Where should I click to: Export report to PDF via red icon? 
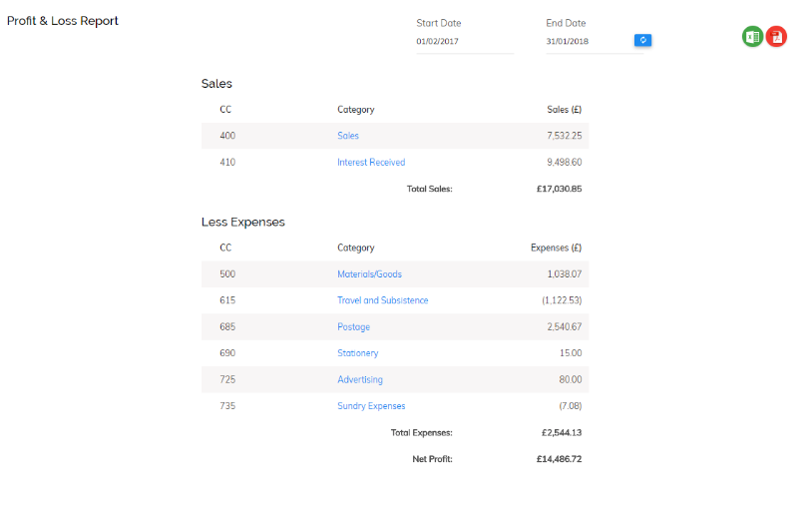click(x=776, y=37)
